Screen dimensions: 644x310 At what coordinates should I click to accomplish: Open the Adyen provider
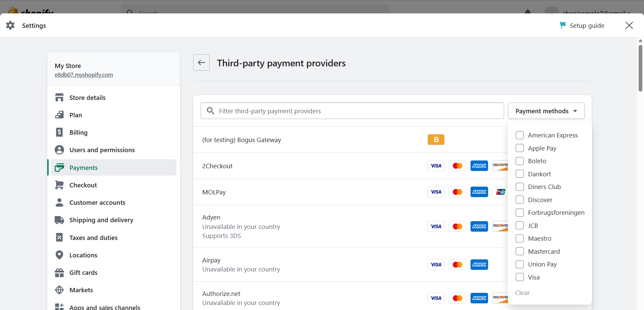click(211, 217)
